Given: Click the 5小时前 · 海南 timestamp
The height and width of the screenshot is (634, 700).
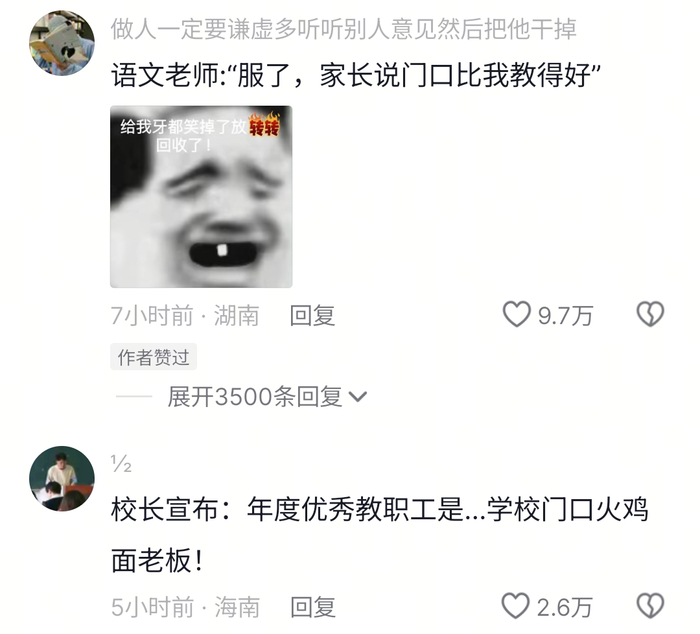Looking at the screenshot, I should [x=186, y=607].
